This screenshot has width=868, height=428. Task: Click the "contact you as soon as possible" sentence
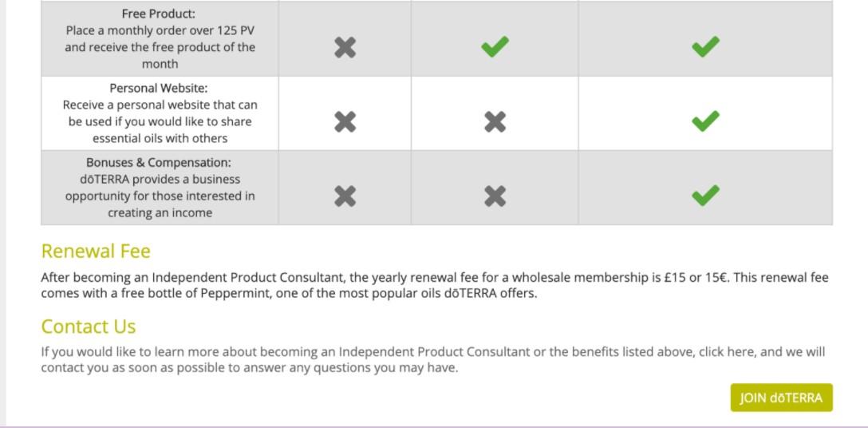pyautogui.click(x=250, y=367)
